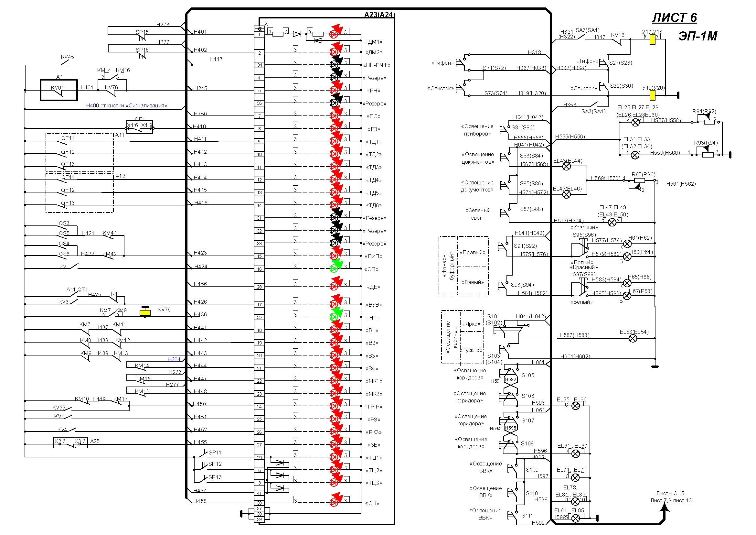Click the green LED symbol beside «НЧ»
Viewport: 756px width, 535px height.
click(x=334, y=317)
